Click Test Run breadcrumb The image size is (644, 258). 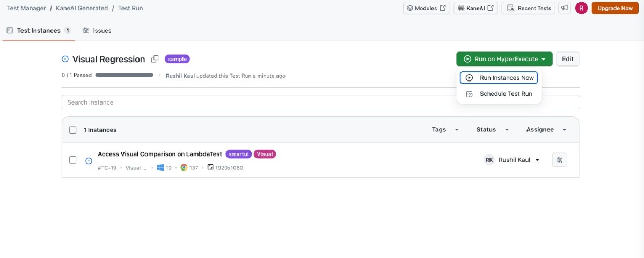tap(130, 8)
